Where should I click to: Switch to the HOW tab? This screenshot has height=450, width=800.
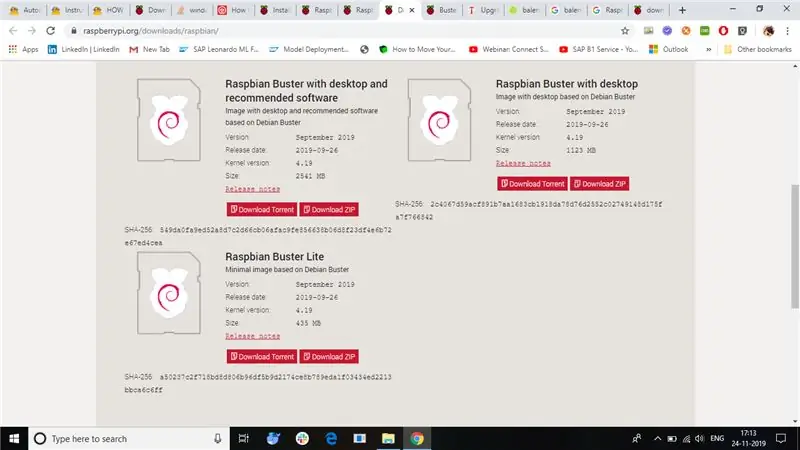click(108, 10)
